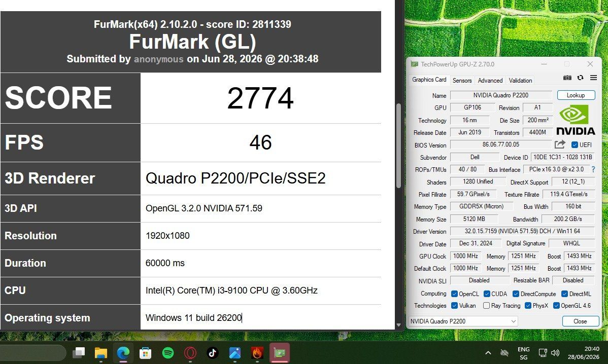Open the NVIDIA Quadro P2200 GPU selector dropdown
This screenshot has width=608, height=364.
click(463, 321)
